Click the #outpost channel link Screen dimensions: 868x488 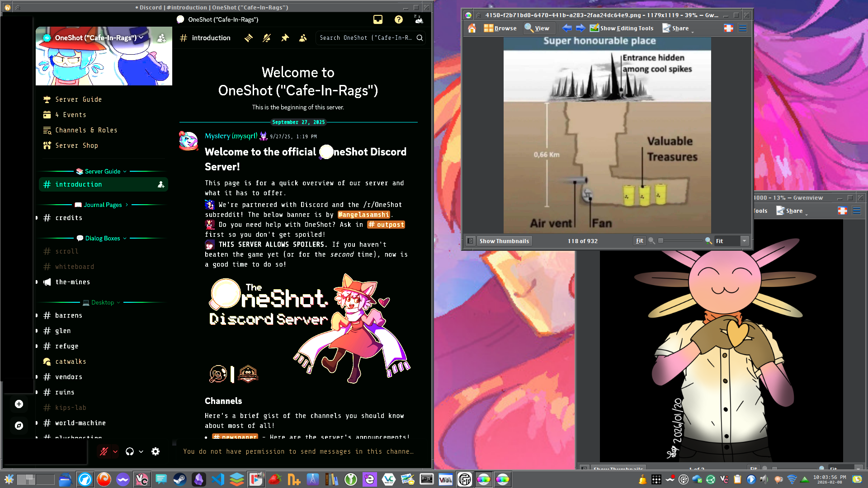click(x=386, y=225)
